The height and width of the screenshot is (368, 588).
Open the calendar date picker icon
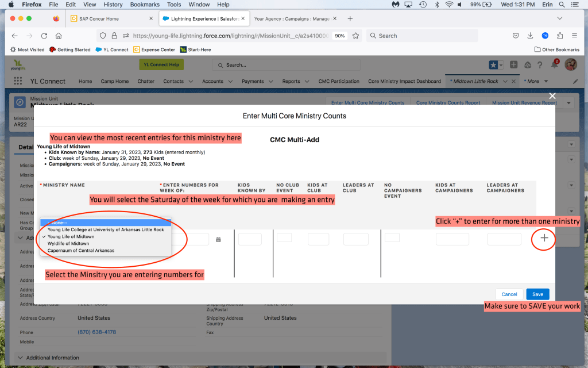tap(218, 239)
